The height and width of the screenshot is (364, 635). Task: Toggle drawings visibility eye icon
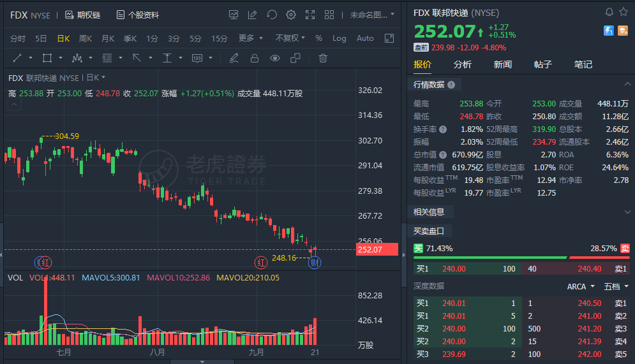(x=275, y=58)
